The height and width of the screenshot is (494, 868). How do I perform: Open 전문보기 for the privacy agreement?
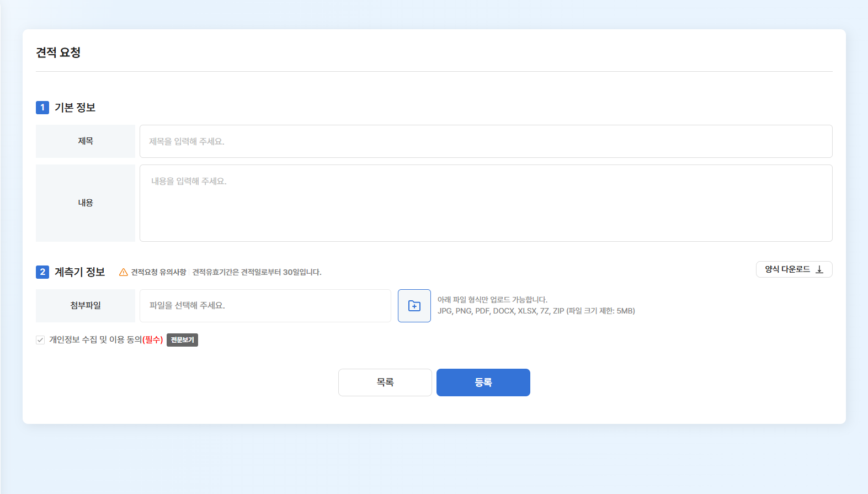point(182,340)
